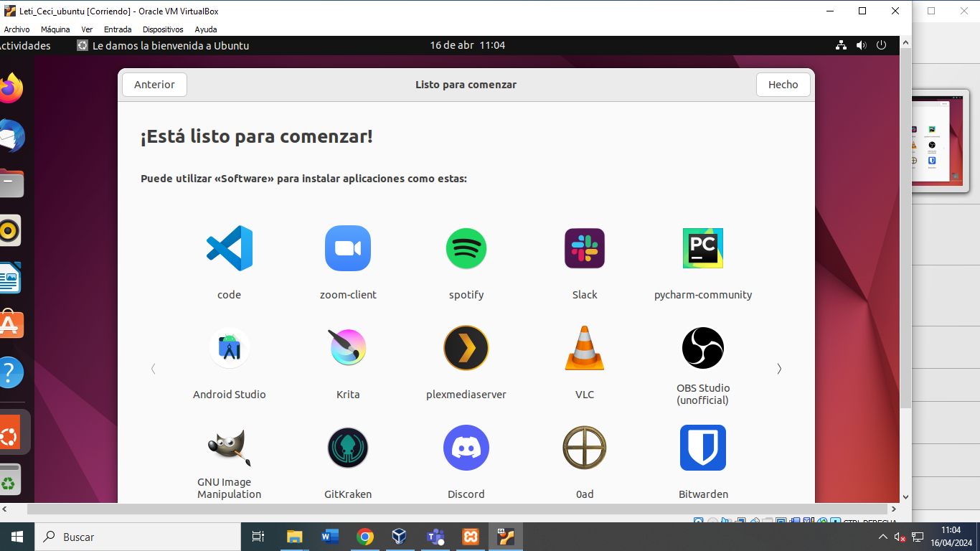
Task: Select the pycharm-community icon
Action: tap(703, 249)
